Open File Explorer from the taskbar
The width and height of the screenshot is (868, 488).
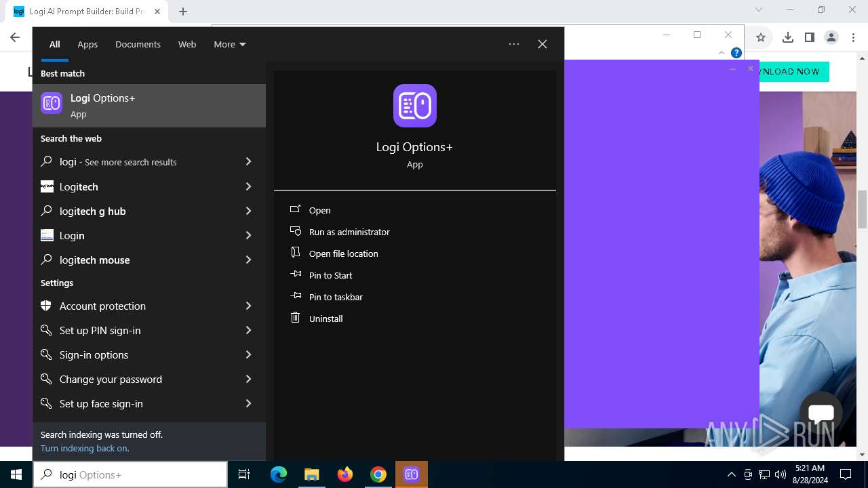[x=311, y=474]
